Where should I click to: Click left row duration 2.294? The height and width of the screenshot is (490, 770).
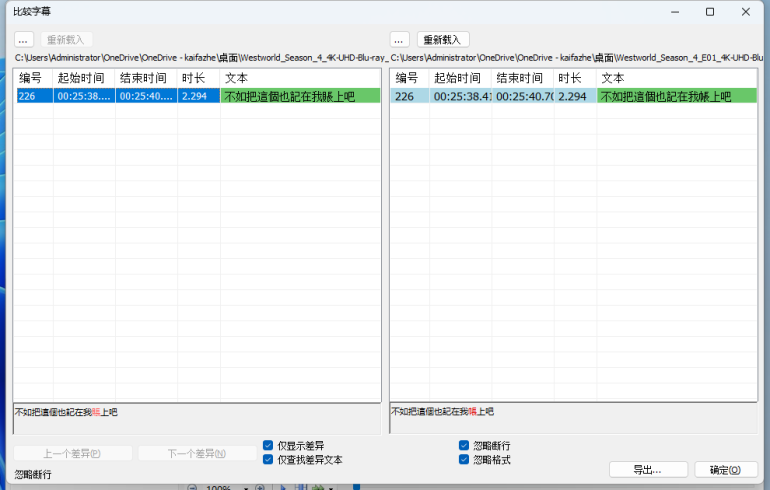[198, 96]
